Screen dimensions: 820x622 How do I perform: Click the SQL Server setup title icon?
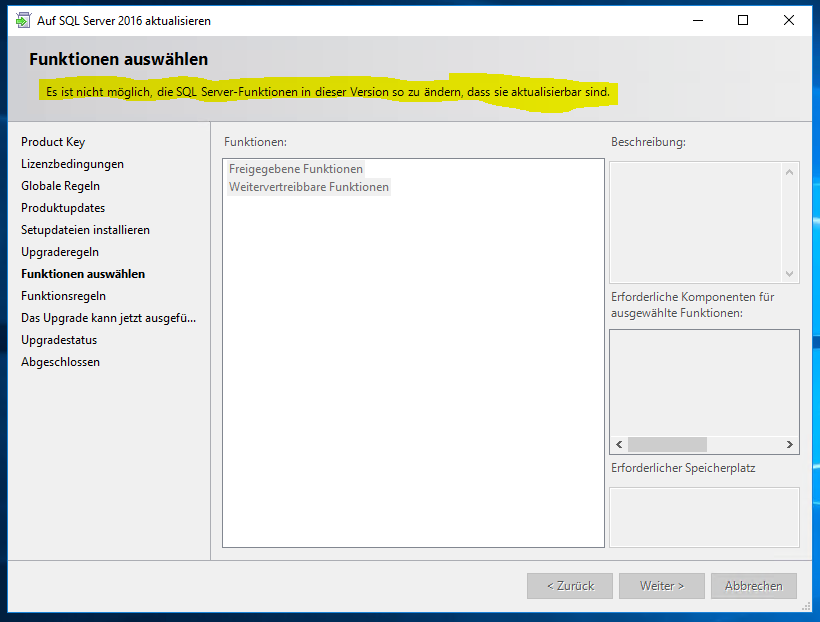click(x=23, y=20)
